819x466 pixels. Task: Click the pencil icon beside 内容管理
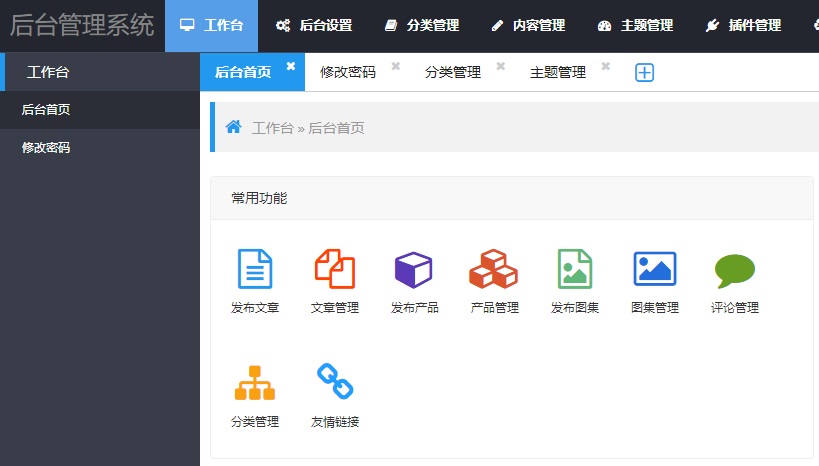click(x=497, y=25)
